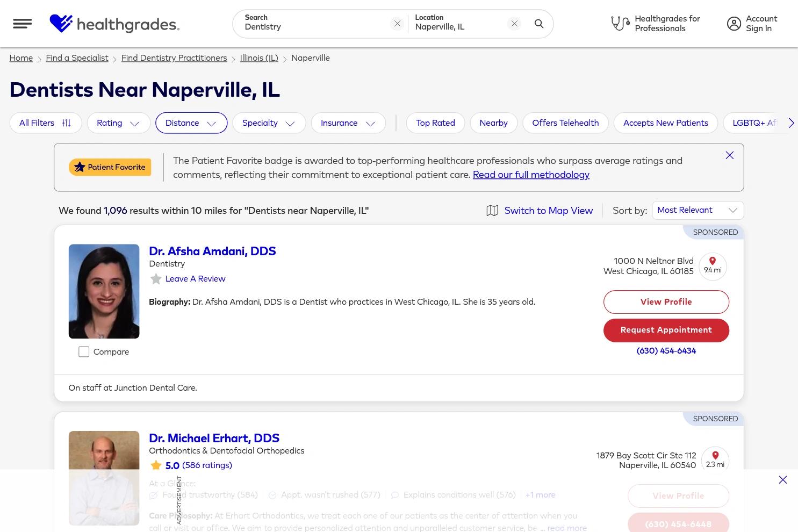Screen dimensions: 798x532
Task: Expand the Specialty filter dropdown
Action: click(x=269, y=123)
